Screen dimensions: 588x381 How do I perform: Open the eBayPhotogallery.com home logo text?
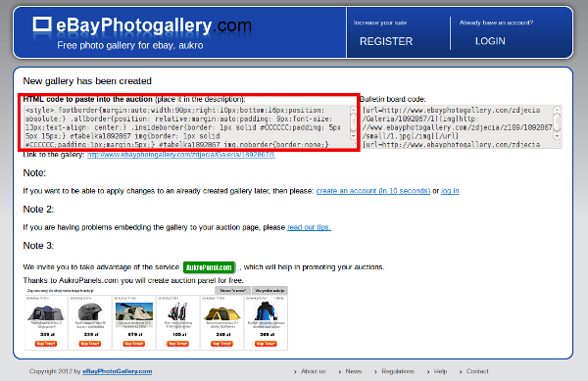(154, 25)
